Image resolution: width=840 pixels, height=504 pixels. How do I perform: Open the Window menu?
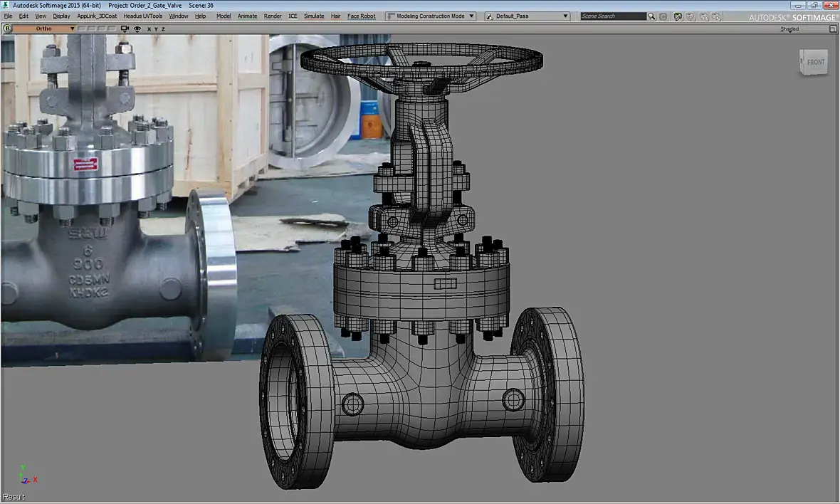pyautogui.click(x=179, y=16)
